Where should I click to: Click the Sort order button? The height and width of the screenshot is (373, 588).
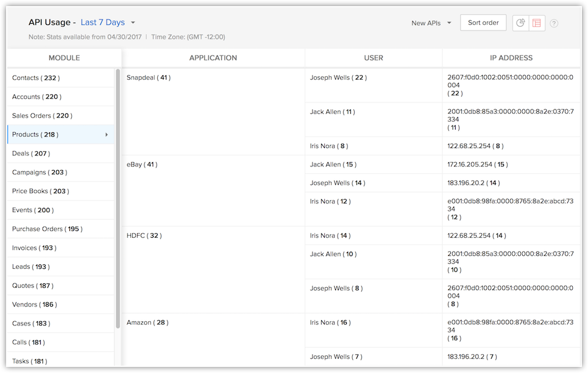pyautogui.click(x=483, y=23)
